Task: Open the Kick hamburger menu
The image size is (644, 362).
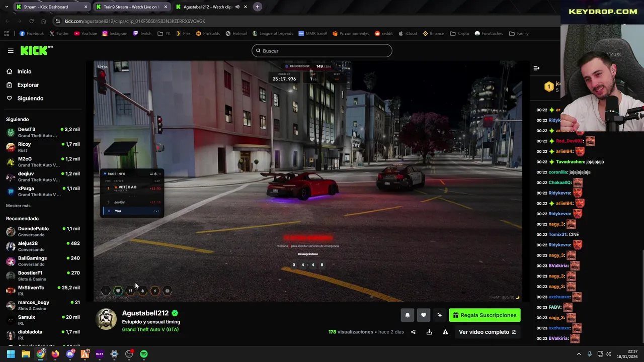Action: pyautogui.click(x=11, y=51)
